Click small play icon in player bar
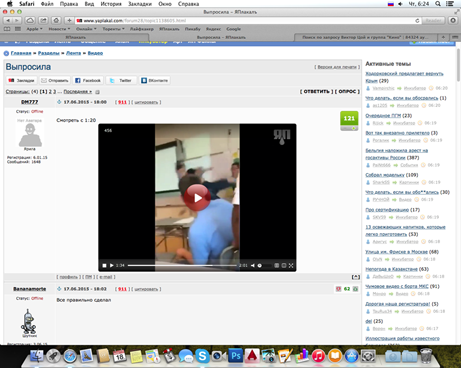 click(x=112, y=265)
